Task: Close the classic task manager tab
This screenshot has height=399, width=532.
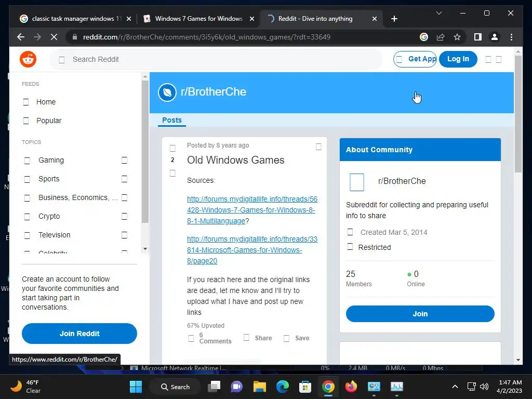Action: pos(129,19)
